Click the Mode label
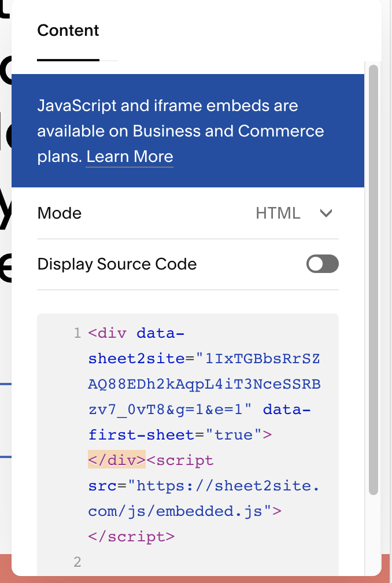Viewport: 392px width, 583px height. coord(60,213)
